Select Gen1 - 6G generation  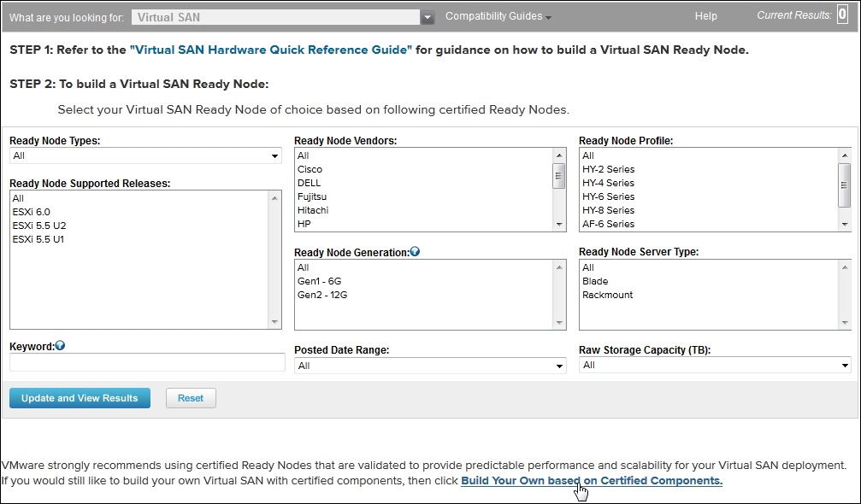[x=320, y=281]
